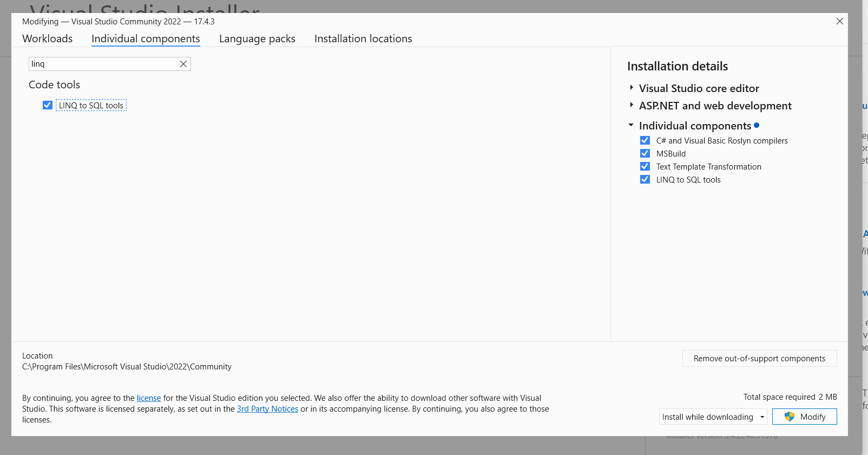Image resolution: width=868 pixels, height=455 pixels.
Task: Open the 3rd Party Notices link
Action: pyautogui.click(x=267, y=409)
